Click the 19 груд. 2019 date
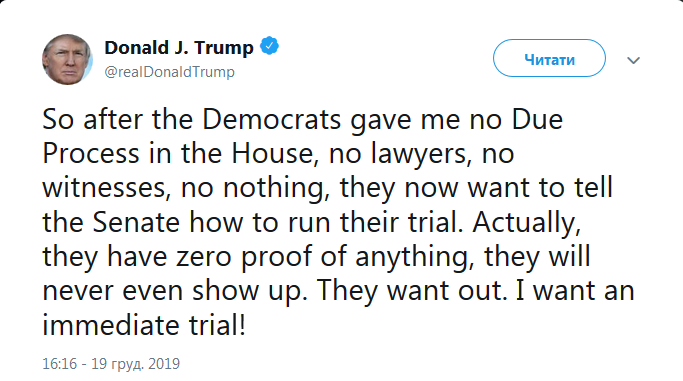 coord(135,364)
